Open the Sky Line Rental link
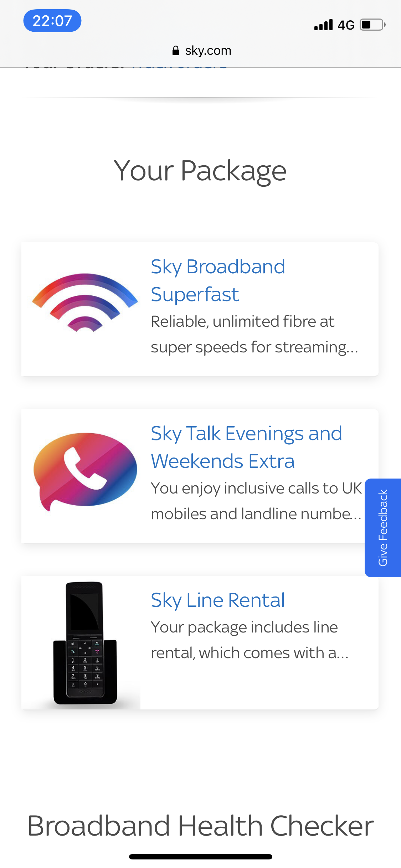 [218, 600]
